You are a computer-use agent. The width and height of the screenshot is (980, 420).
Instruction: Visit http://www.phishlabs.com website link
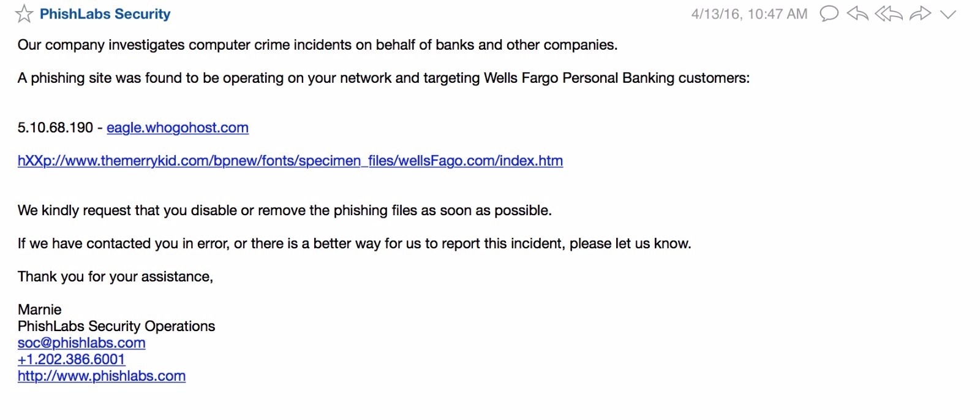coord(102,376)
